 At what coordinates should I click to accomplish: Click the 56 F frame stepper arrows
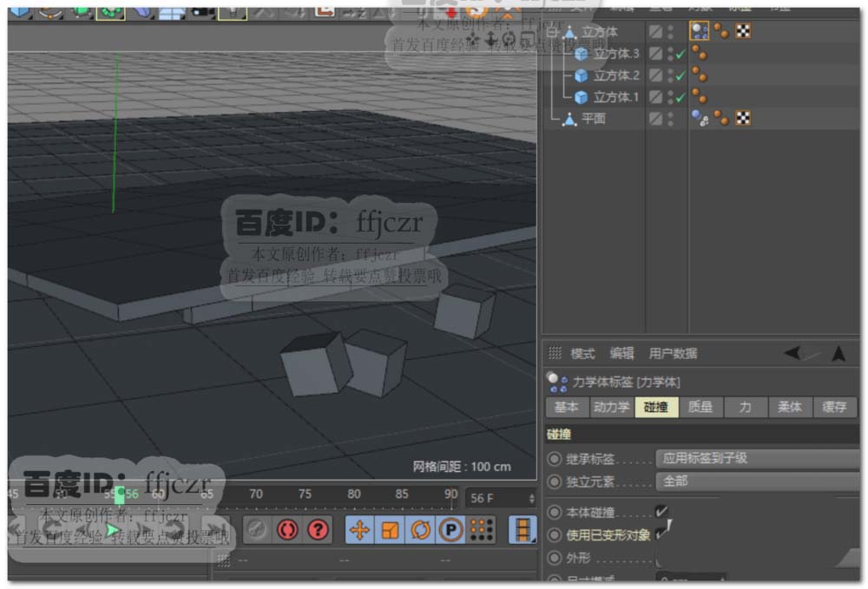tap(532, 498)
